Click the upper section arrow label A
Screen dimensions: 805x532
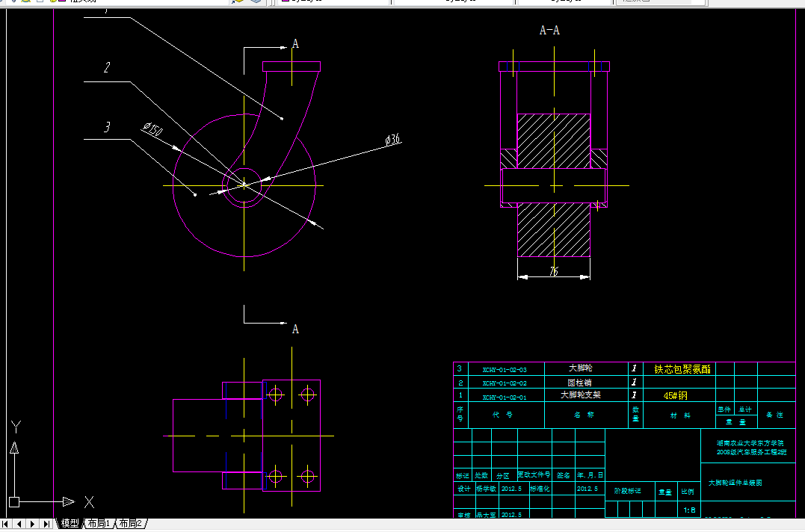(295, 44)
